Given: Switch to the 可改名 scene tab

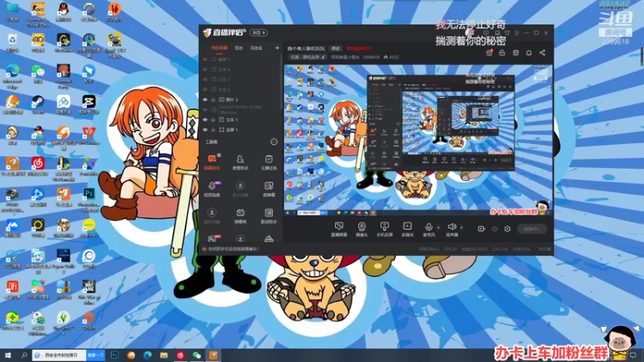Looking at the screenshot, I should click(x=256, y=48).
